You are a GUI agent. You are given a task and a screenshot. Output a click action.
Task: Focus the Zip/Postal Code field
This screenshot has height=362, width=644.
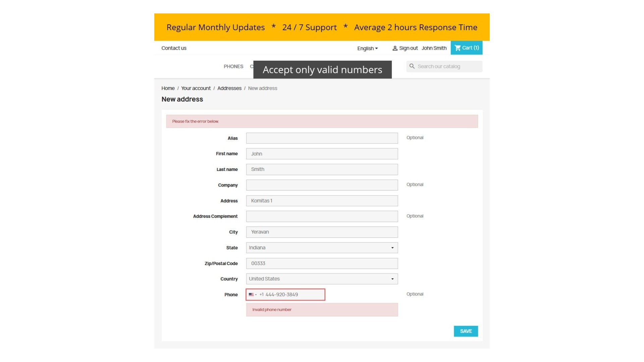coord(322,263)
